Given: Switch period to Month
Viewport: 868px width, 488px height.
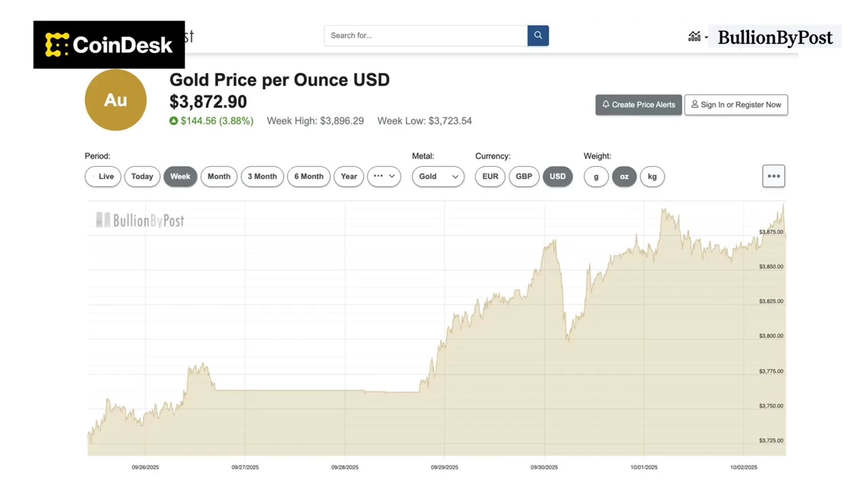Looking at the screenshot, I should click(219, 176).
